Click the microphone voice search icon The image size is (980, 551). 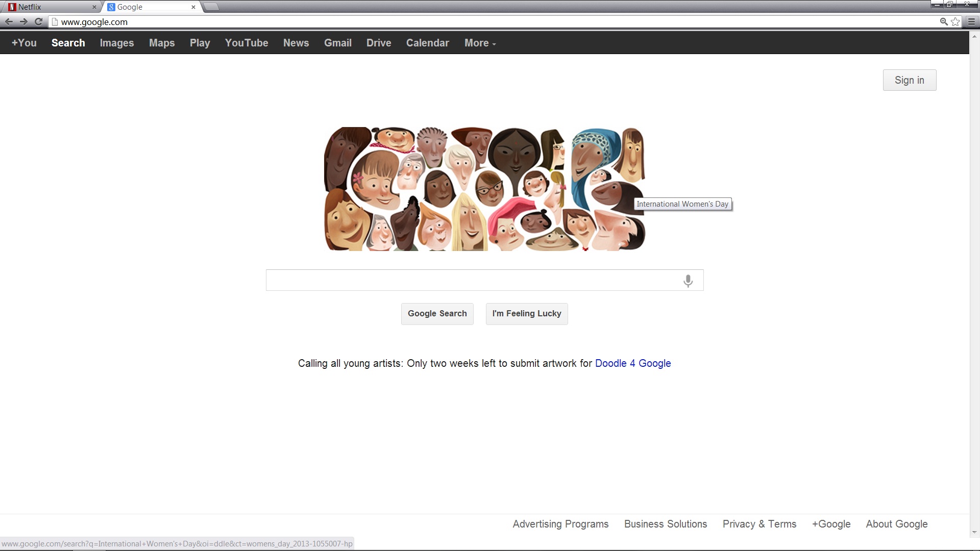point(688,281)
